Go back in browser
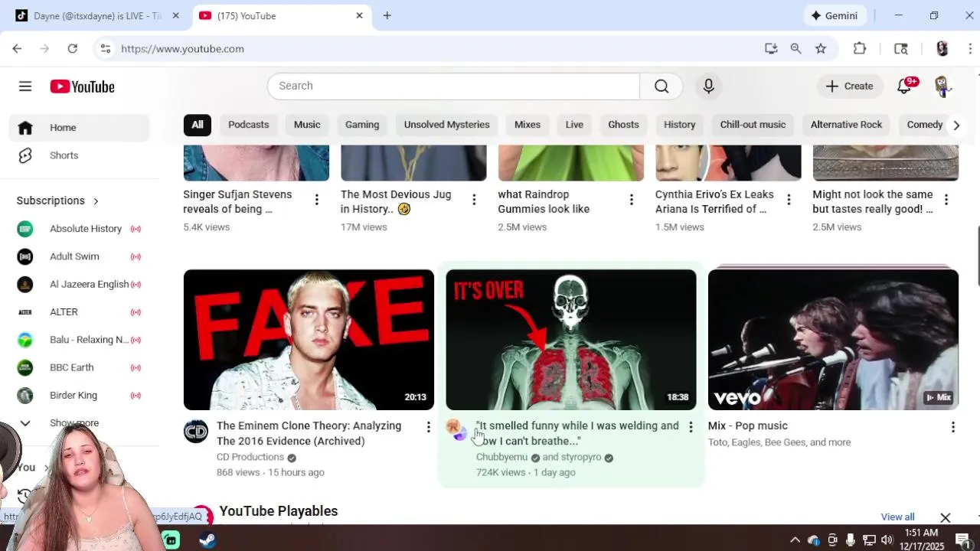This screenshot has width=980, height=551. [17, 48]
